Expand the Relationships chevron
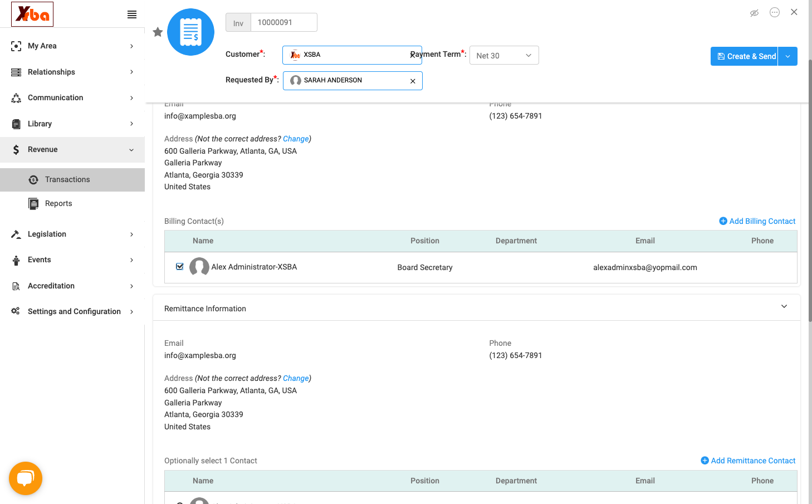This screenshot has height=504, width=812. pos(131,72)
